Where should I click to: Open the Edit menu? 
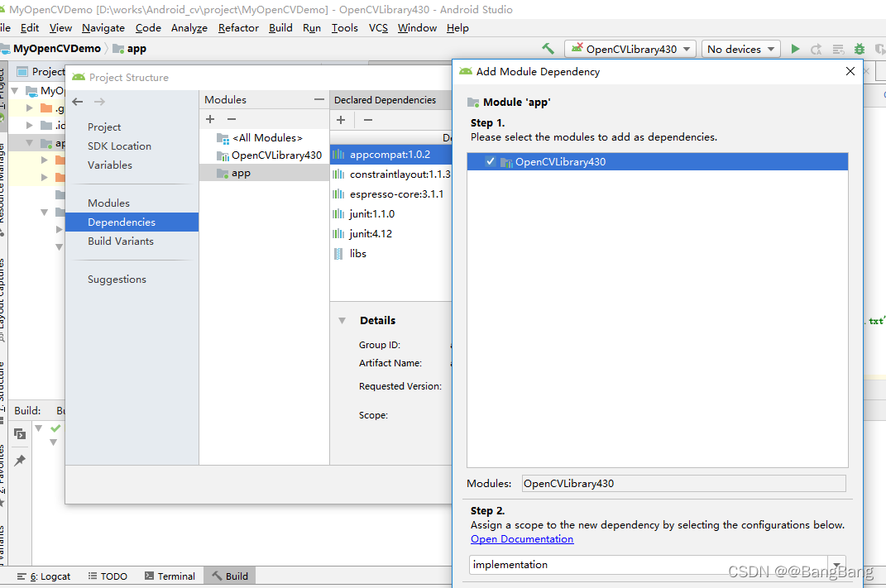click(30, 27)
